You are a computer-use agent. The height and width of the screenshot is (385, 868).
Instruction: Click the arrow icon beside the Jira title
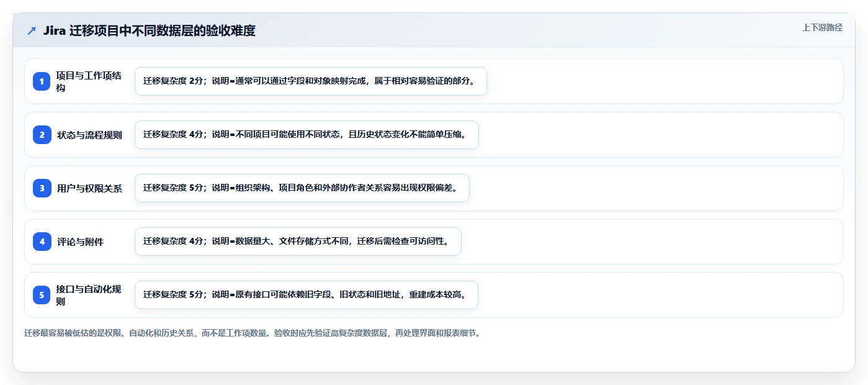coord(32,30)
